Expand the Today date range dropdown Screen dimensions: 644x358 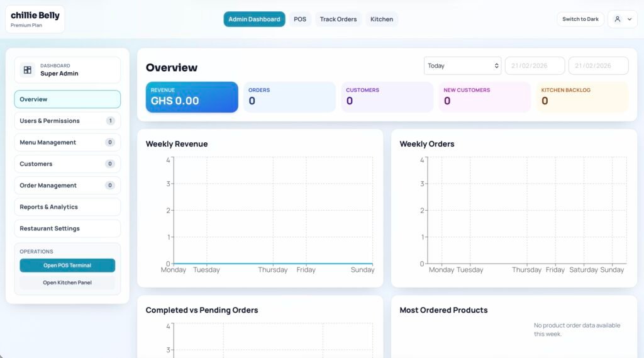click(462, 65)
